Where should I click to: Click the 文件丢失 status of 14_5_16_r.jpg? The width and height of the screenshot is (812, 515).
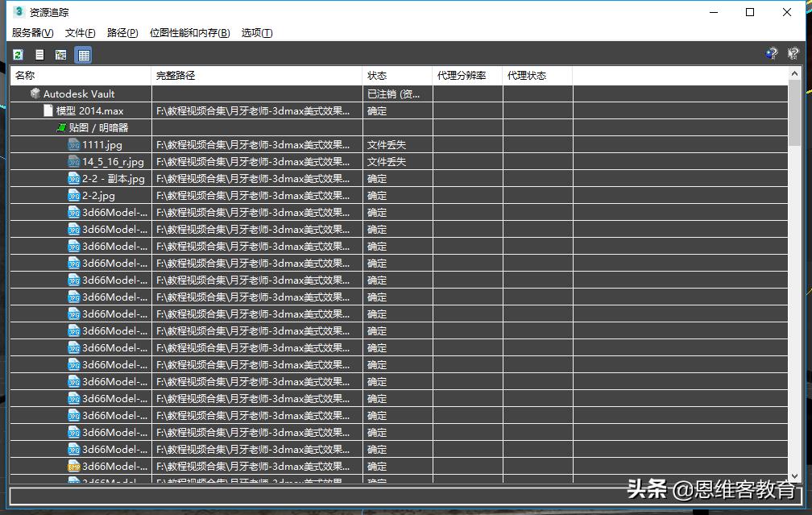click(387, 162)
